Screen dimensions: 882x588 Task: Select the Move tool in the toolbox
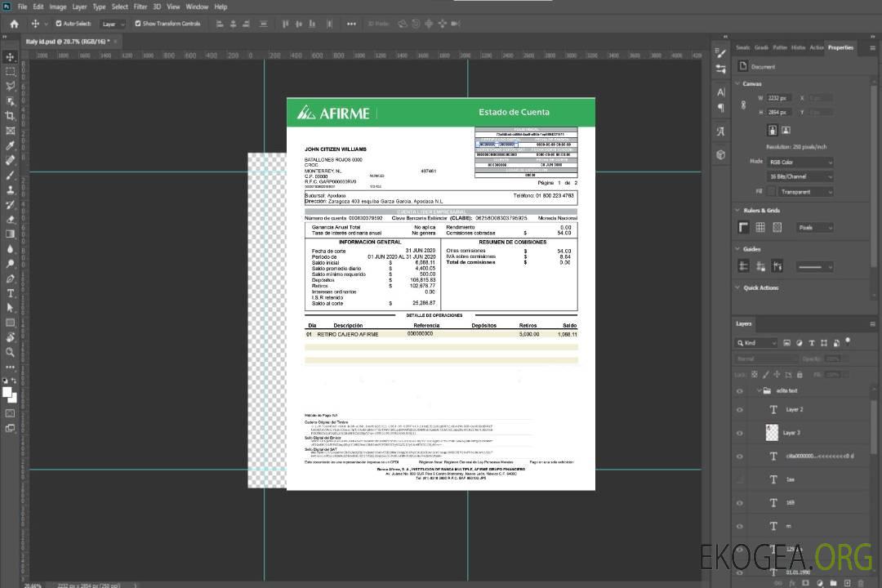coord(10,57)
